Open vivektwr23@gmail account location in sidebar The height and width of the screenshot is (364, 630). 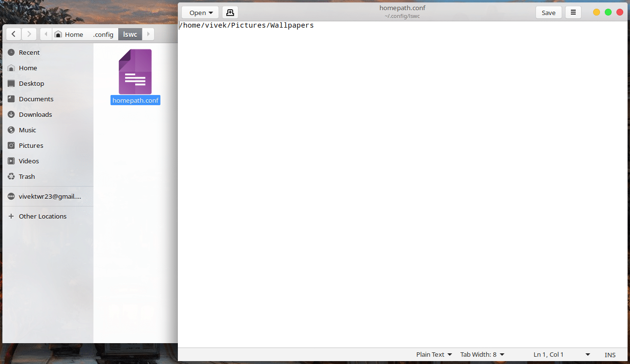(48, 196)
